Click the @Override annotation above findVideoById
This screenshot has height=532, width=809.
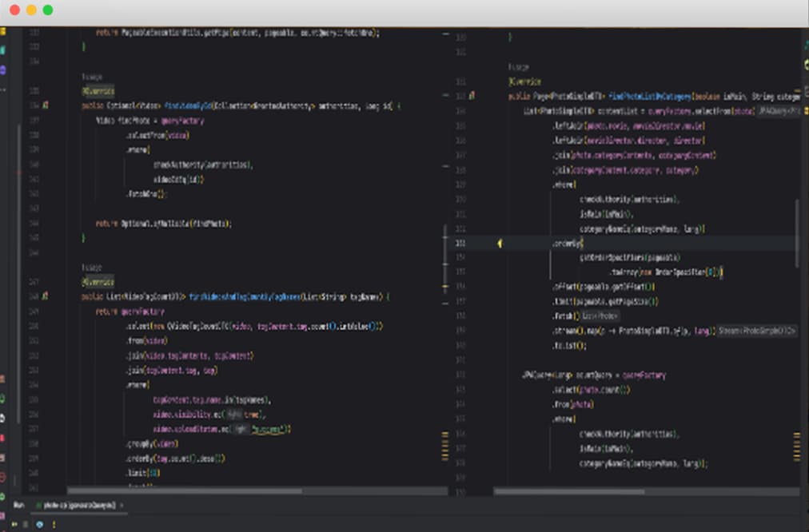coord(98,91)
